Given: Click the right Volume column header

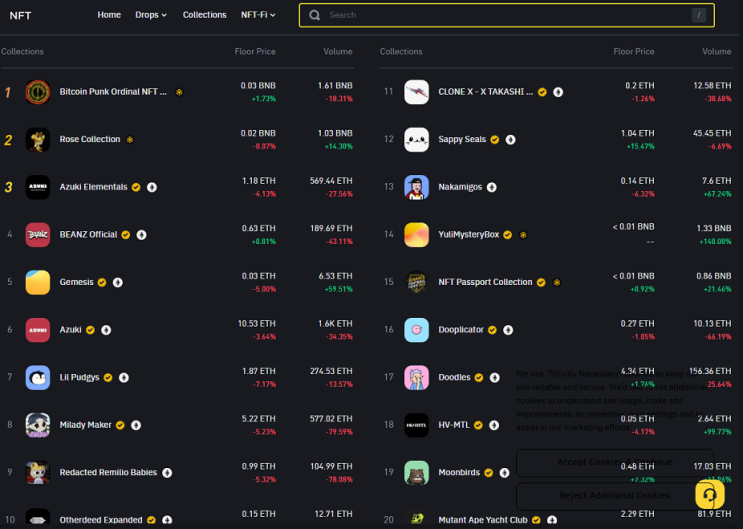Looking at the screenshot, I should point(716,52).
